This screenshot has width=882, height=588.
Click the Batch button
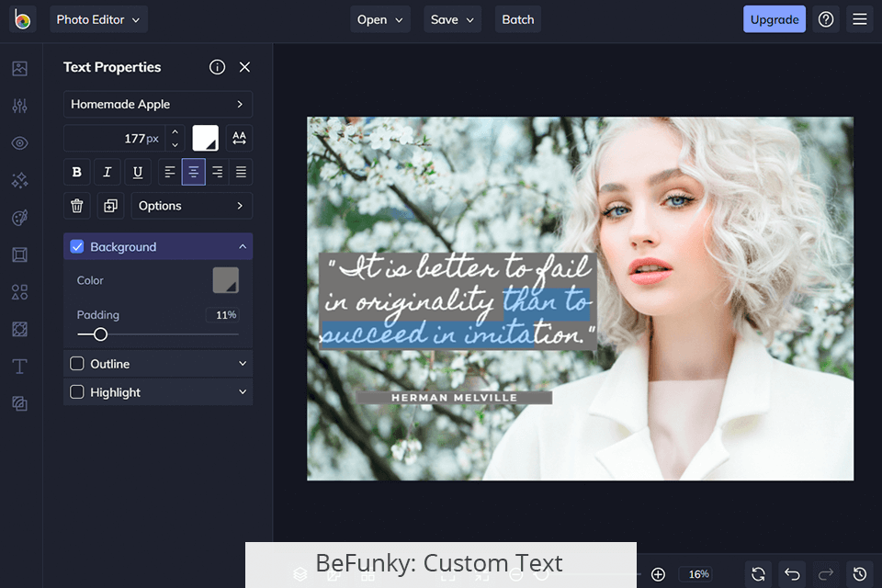[517, 19]
